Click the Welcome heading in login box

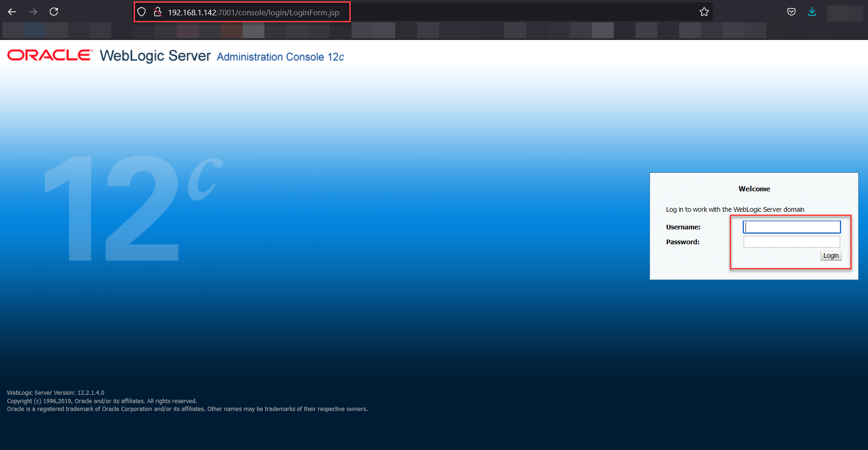(754, 189)
